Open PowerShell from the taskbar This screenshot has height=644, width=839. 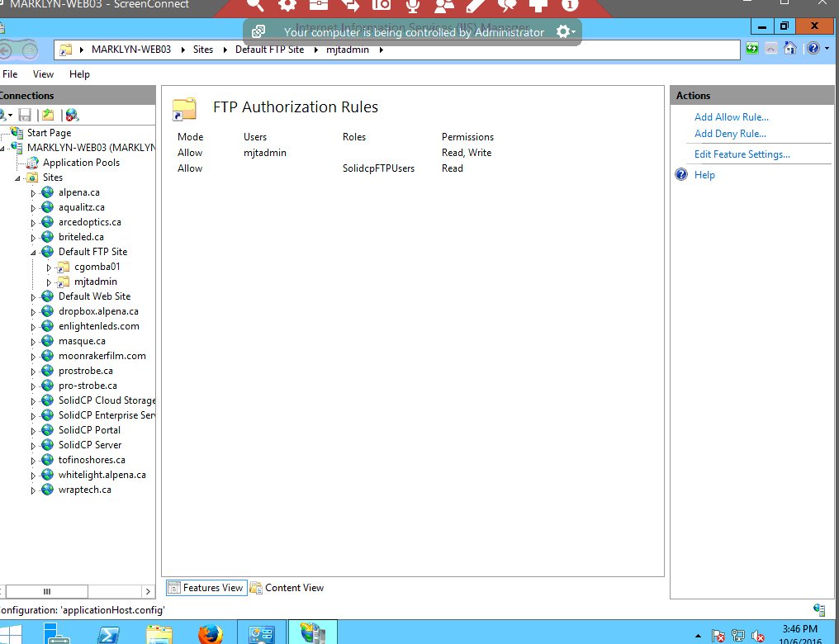pos(108,634)
